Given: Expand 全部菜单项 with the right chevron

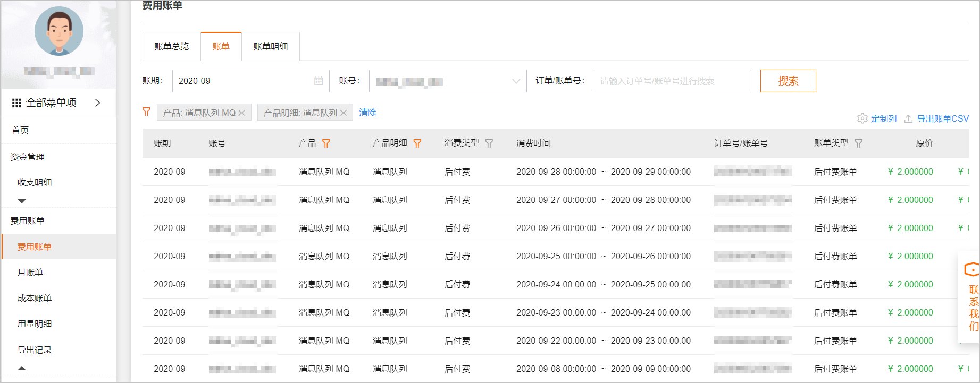Looking at the screenshot, I should point(98,103).
